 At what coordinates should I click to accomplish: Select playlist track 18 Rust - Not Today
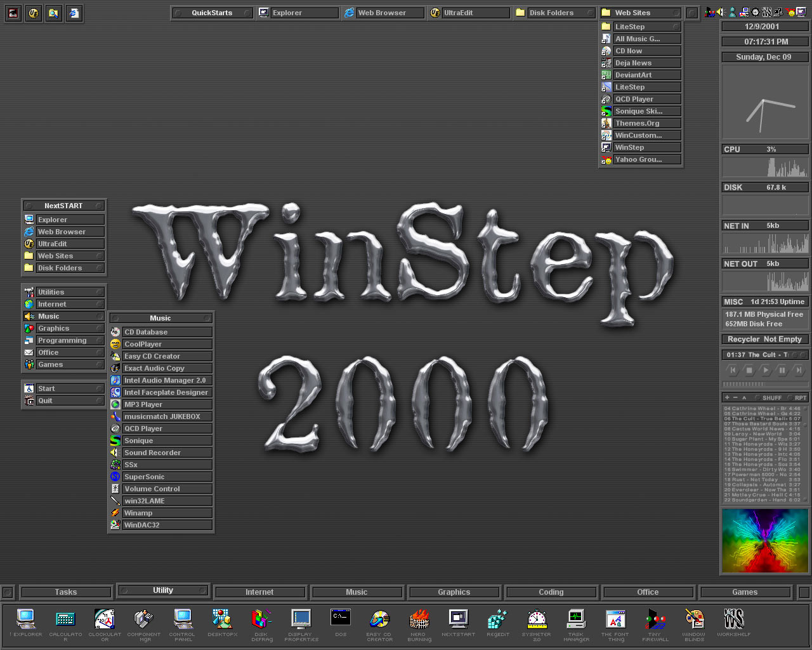[762, 480]
